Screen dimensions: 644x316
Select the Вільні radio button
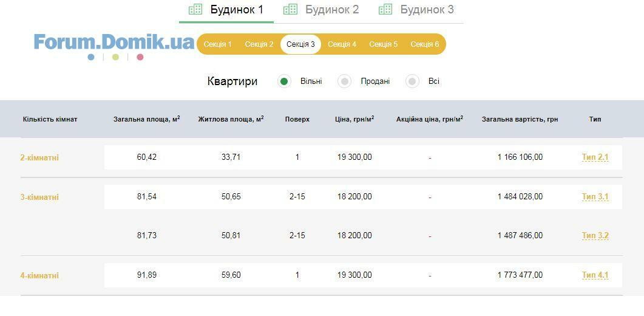coord(284,81)
